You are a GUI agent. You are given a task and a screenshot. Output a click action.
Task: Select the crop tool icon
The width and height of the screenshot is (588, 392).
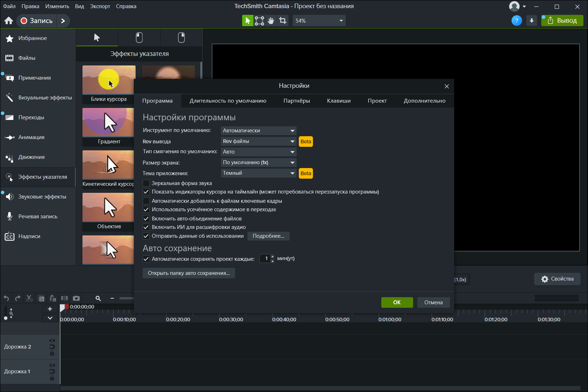point(282,21)
